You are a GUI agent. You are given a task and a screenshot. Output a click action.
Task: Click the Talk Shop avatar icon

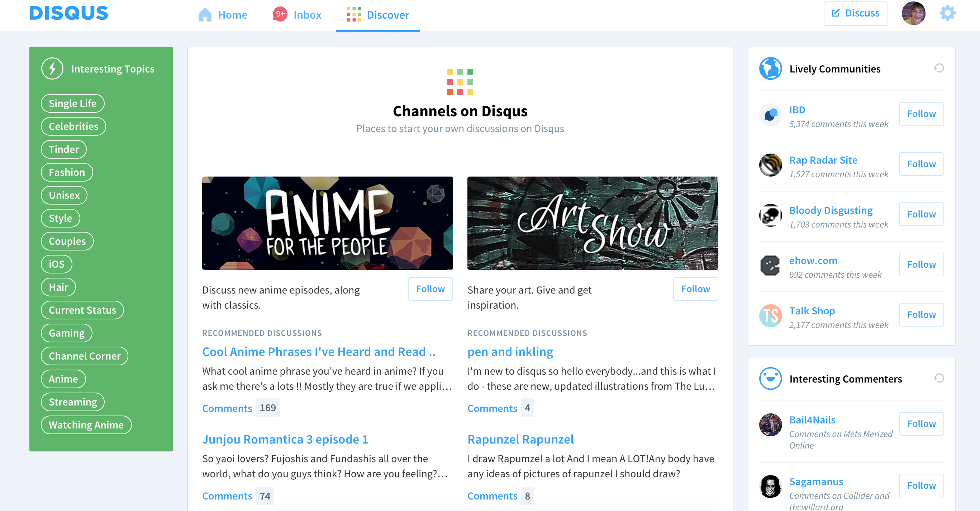pos(770,316)
